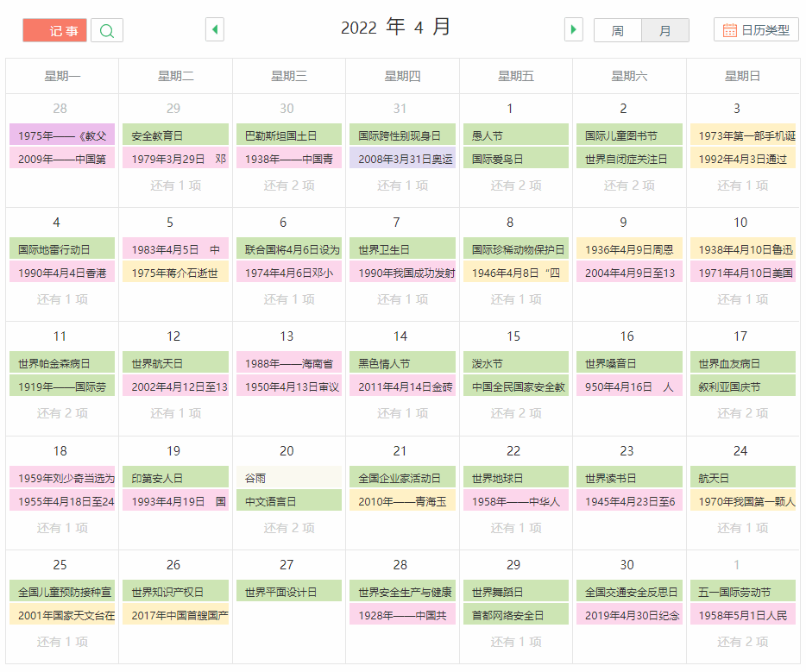Screen dimensions: 806x672
Task: Click the magnifier search icon
Action: pyautogui.click(x=107, y=30)
